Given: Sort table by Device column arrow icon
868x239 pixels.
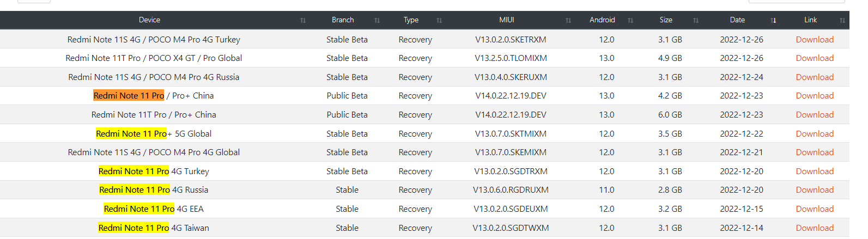Looking at the screenshot, I should [x=303, y=20].
